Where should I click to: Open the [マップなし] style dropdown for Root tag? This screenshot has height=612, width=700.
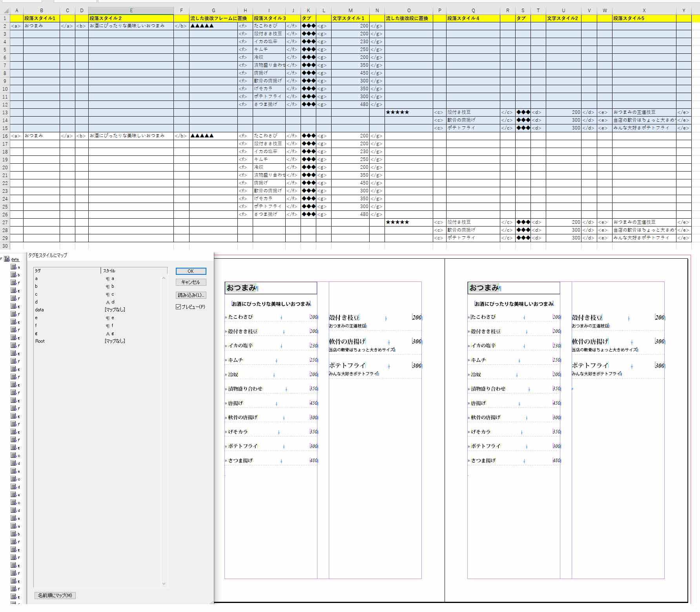point(115,341)
